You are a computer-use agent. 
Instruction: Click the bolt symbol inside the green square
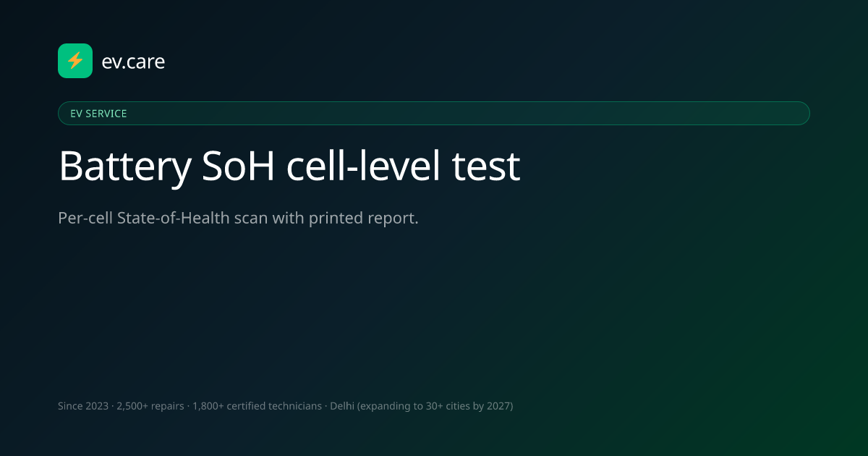(75, 61)
